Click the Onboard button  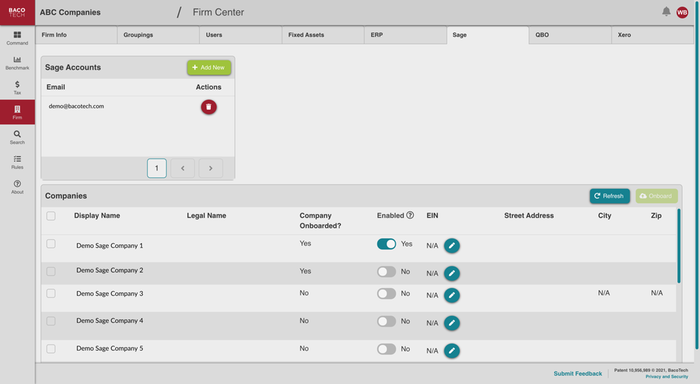pyautogui.click(x=657, y=196)
